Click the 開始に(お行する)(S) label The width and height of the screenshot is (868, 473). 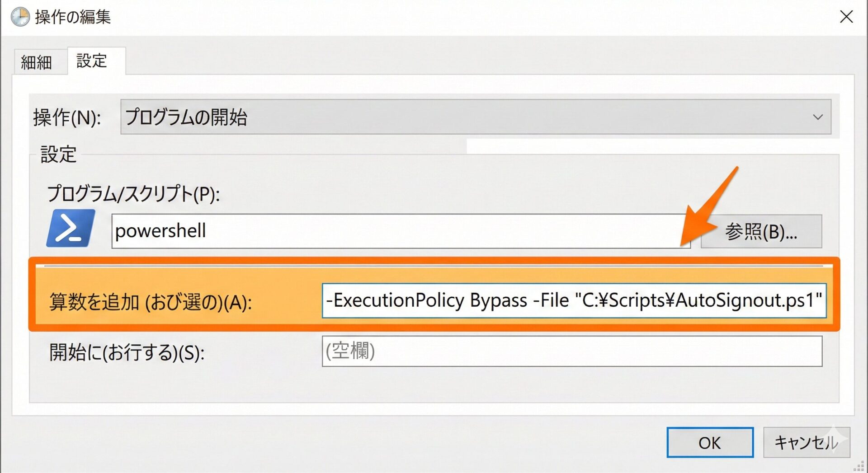coord(127,352)
